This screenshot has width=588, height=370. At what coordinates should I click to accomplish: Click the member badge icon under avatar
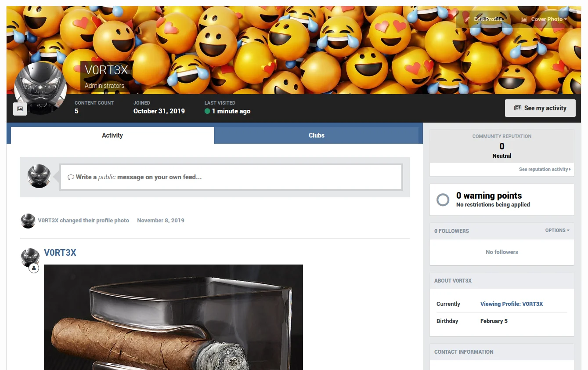point(34,268)
